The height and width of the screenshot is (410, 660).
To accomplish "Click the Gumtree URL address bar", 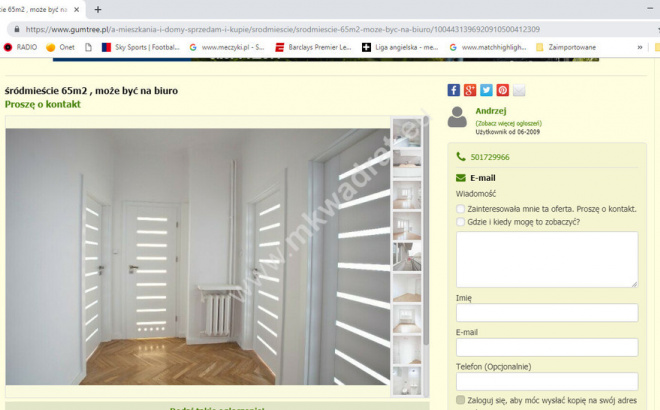I will coord(283,29).
